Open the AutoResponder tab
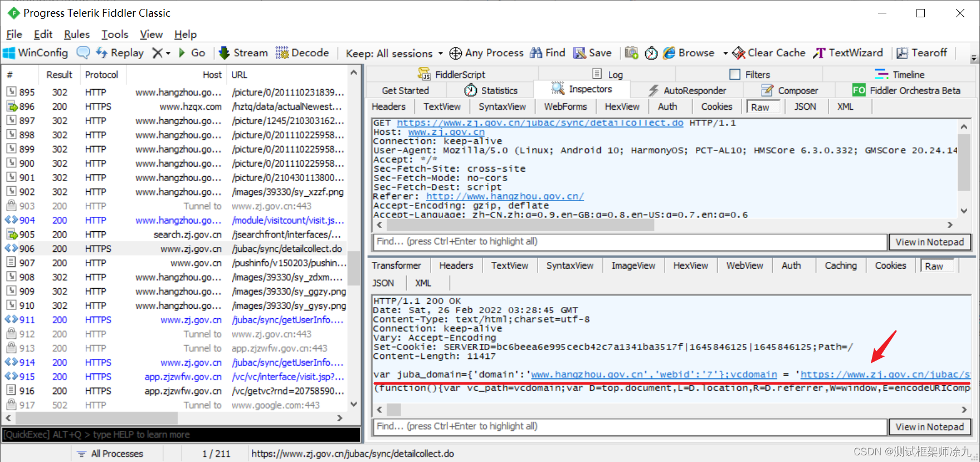This screenshot has width=980, height=462. click(688, 90)
